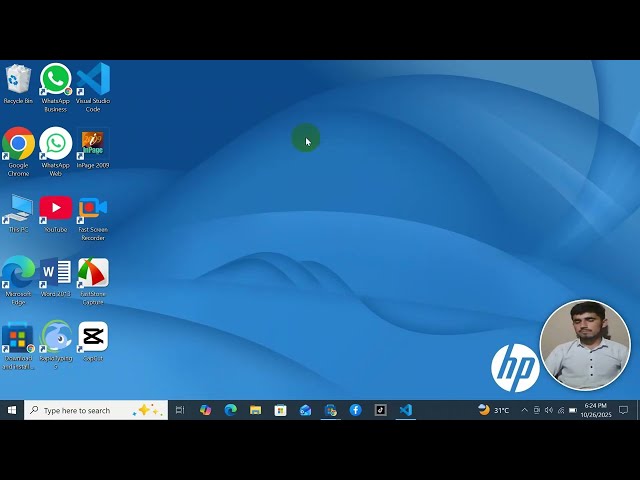
Task: Select the InPage 2009 desktop shortcut
Action: click(x=93, y=148)
